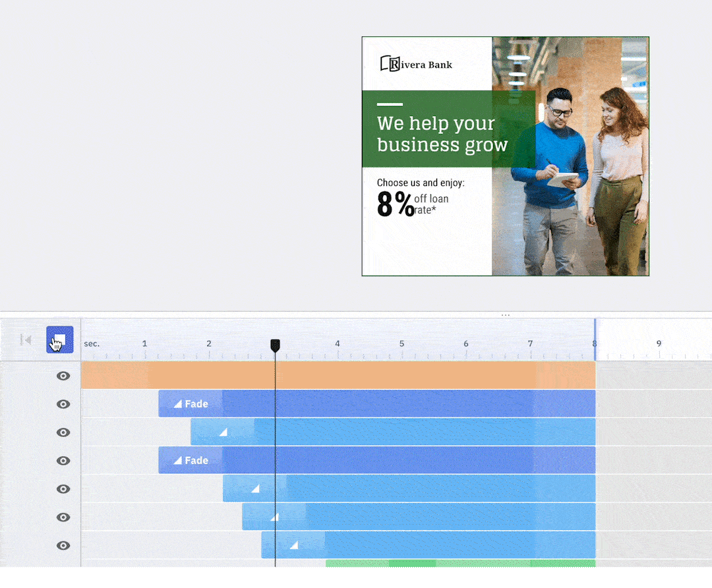Hide the bottom-most visible layer with its eye icon
This screenshot has width=712, height=588.
pyautogui.click(x=63, y=545)
